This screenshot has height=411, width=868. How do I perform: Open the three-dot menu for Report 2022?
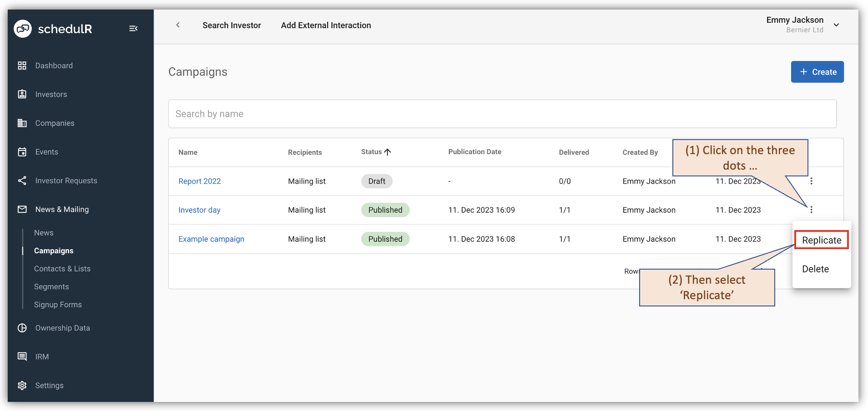click(x=812, y=181)
